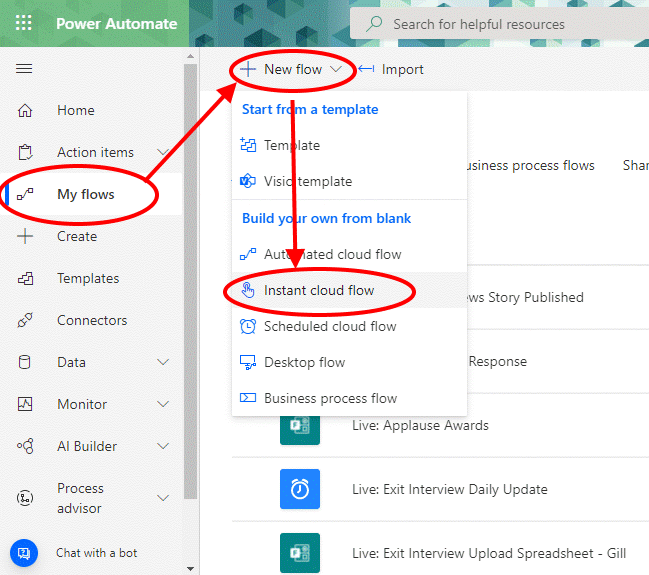Click the Instant cloud flow hand icon
Screen dimensions: 649x575
(x=248, y=290)
